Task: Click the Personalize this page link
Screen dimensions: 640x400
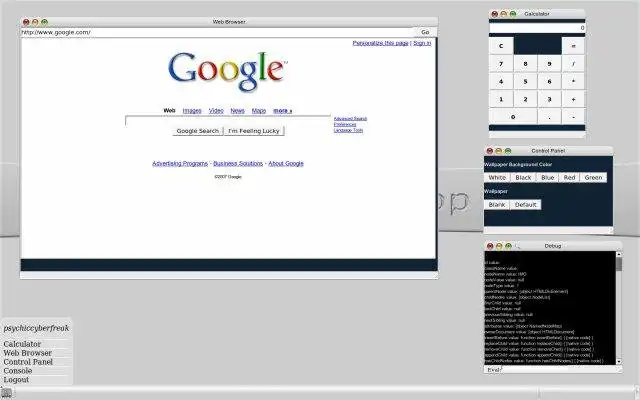Action: (380, 43)
